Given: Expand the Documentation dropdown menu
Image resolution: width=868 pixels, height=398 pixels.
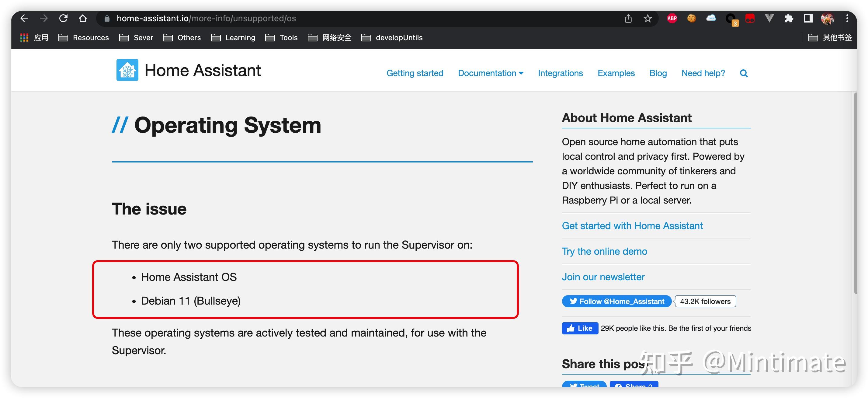Looking at the screenshot, I should pos(490,73).
